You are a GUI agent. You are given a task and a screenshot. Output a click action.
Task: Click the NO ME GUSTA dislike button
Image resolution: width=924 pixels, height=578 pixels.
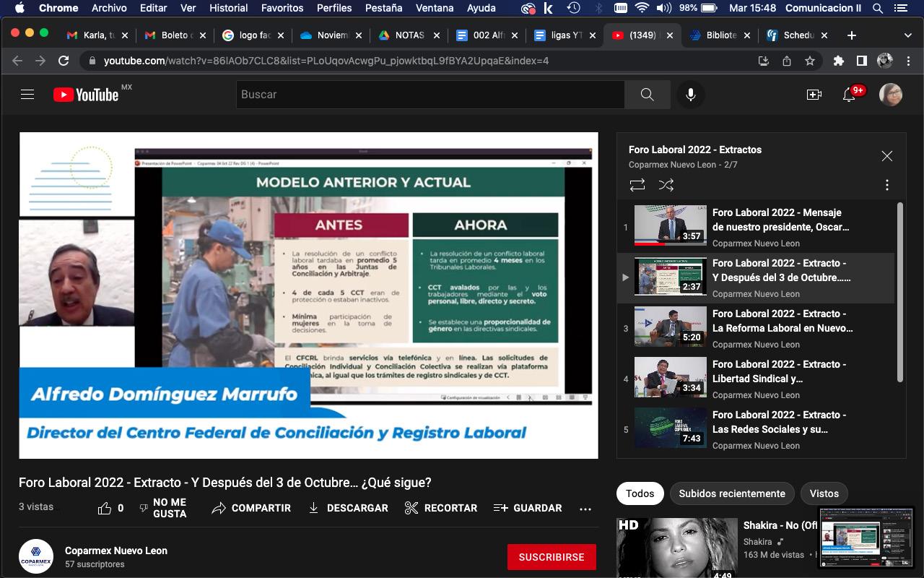[163, 508]
